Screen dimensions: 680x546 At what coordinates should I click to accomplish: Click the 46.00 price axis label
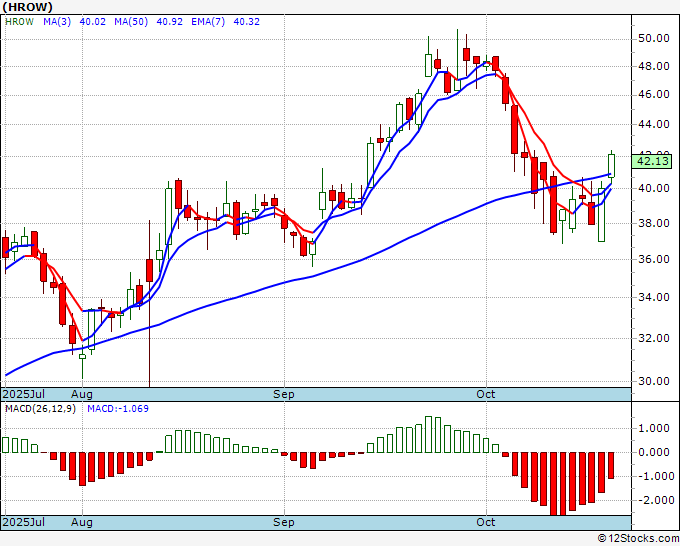pos(654,95)
